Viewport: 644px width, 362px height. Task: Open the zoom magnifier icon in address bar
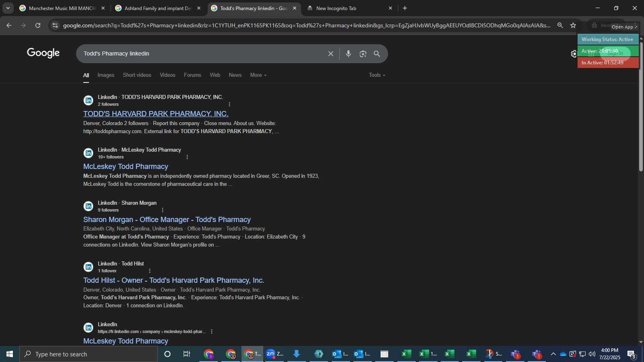pos(560,25)
